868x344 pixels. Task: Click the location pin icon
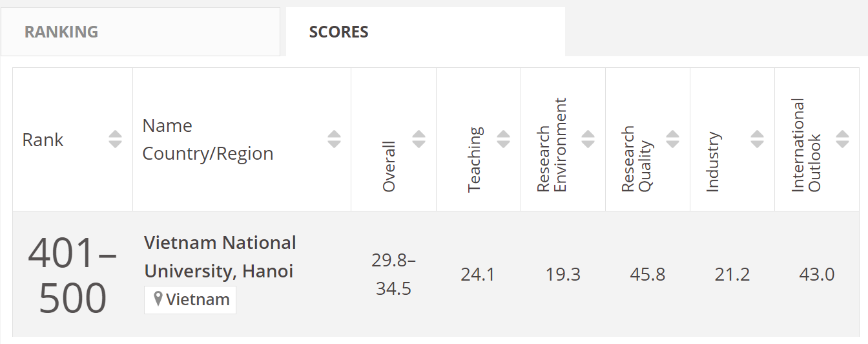pyautogui.click(x=158, y=299)
